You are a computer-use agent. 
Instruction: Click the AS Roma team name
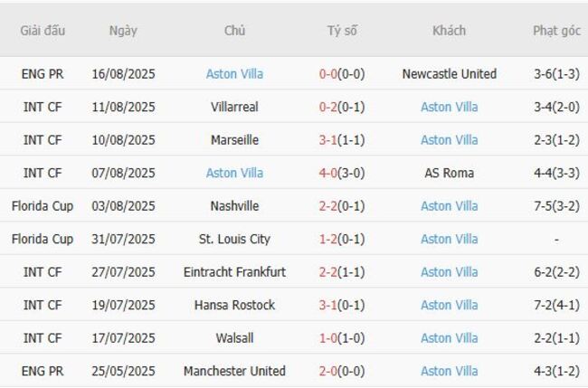pyautogui.click(x=449, y=173)
